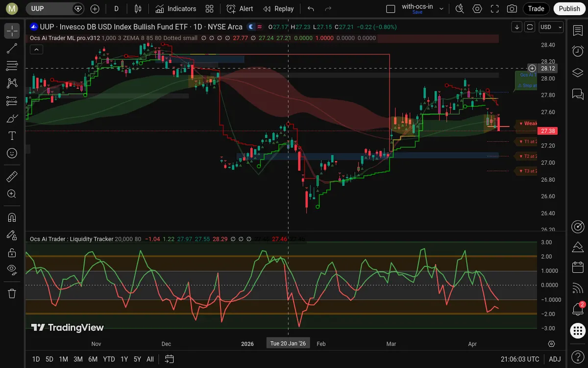Click the plus button beside 28.12 price

[x=532, y=68]
